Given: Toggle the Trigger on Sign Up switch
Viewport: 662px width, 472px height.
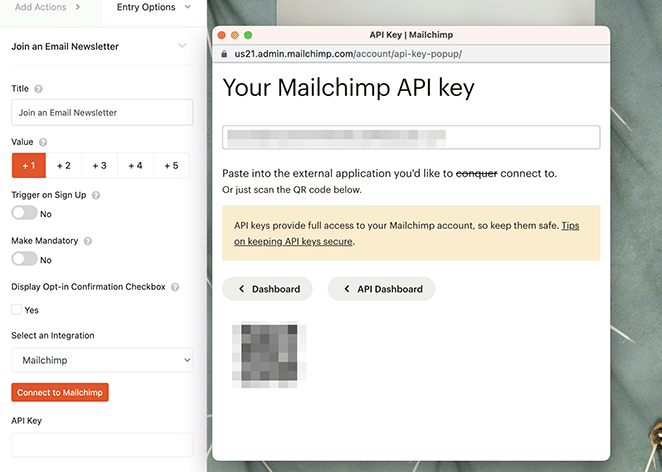Looking at the screenshot, I should tap(24, 213).
